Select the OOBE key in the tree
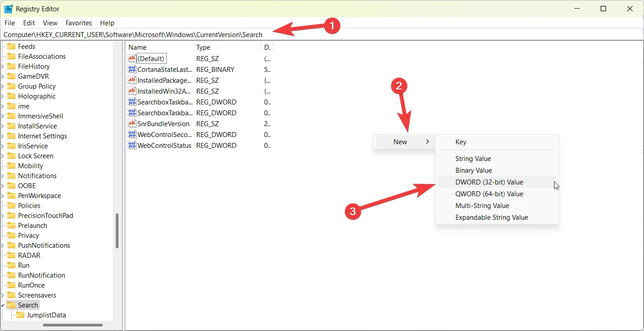This screenshot has height=331, width=644. pos(27,185)
